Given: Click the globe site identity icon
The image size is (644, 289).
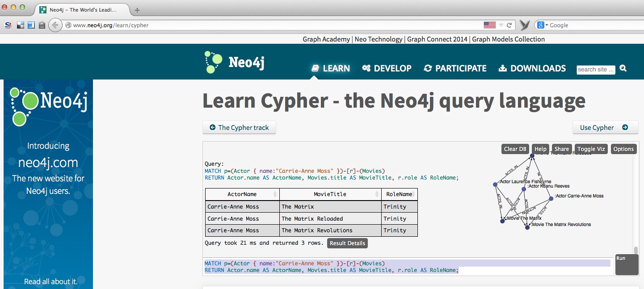Looking at the screenshot, I should click(68, 25).
